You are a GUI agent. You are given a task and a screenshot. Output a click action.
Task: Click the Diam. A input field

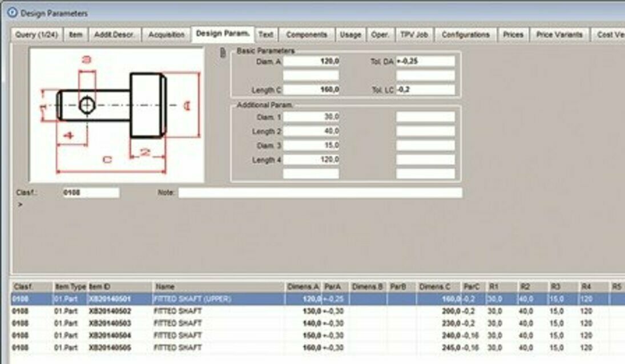pos(311,61)
